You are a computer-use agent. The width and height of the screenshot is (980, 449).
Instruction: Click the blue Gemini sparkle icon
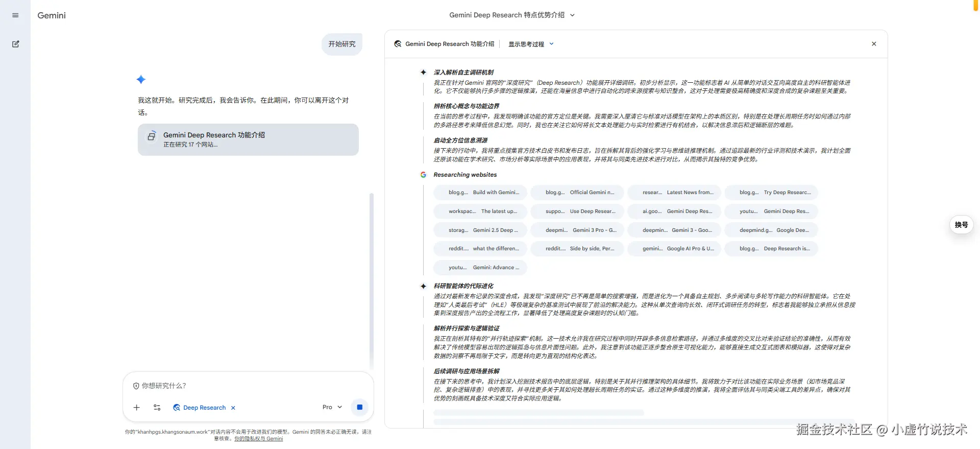pos(141,79)
